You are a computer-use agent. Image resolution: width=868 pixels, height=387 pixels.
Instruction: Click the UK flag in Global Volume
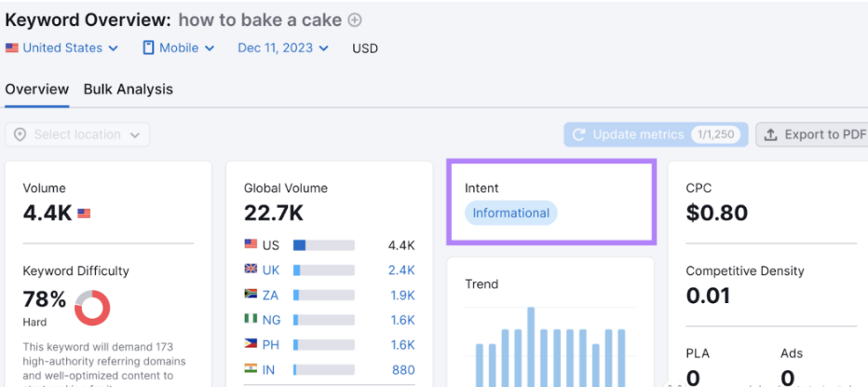click(251, 270)
